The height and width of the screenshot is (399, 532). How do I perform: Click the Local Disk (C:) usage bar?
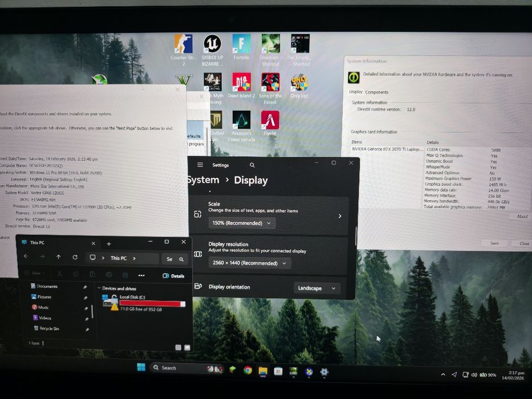152,303
